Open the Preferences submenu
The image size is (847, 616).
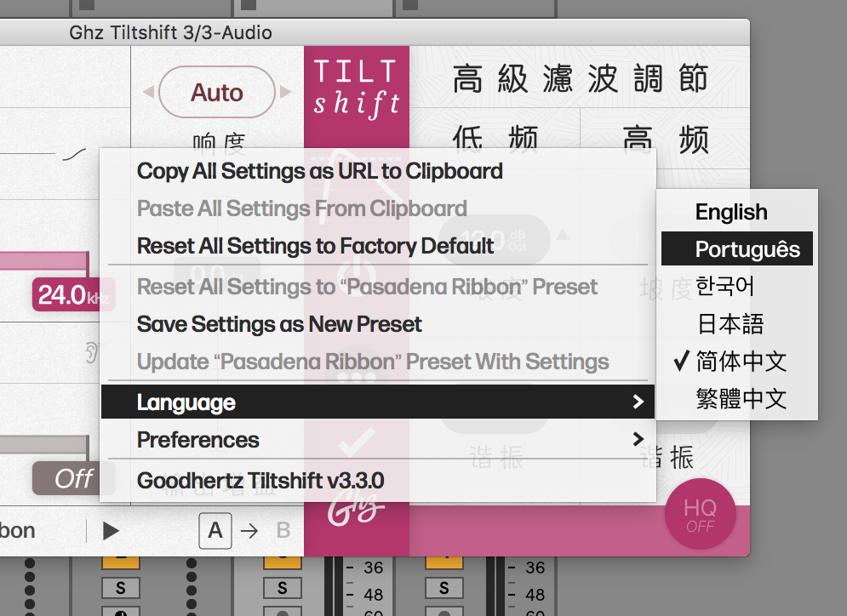378,440
